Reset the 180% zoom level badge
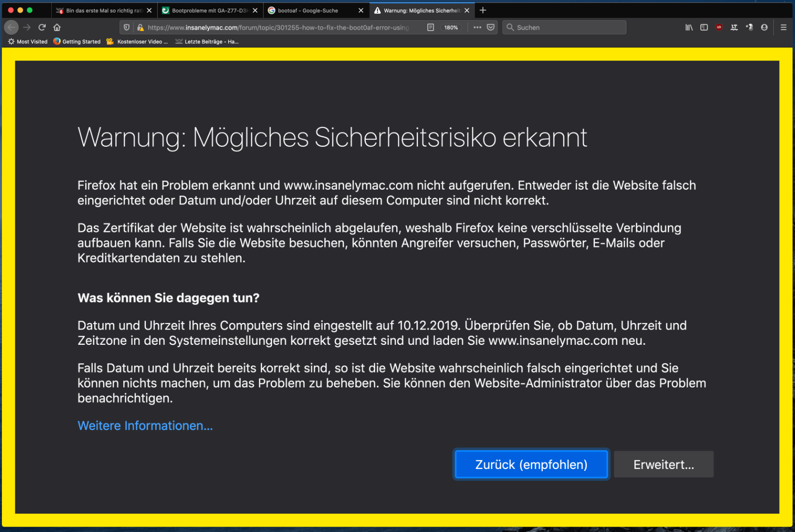795x532 pixels. [x=451, y=28]
